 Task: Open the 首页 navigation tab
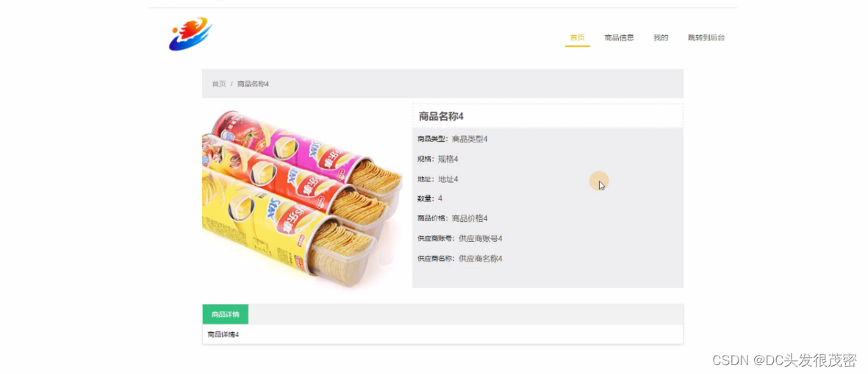(x=577, y=37)
